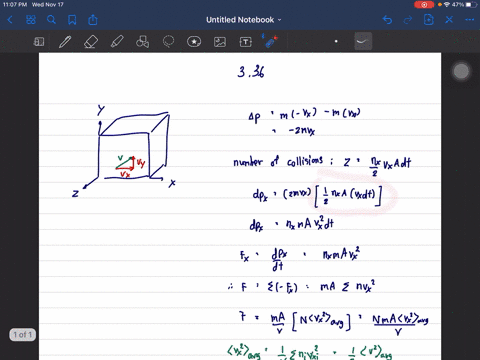
Task: Open the thumbnail grid view
Action: [x=31, y=20]
